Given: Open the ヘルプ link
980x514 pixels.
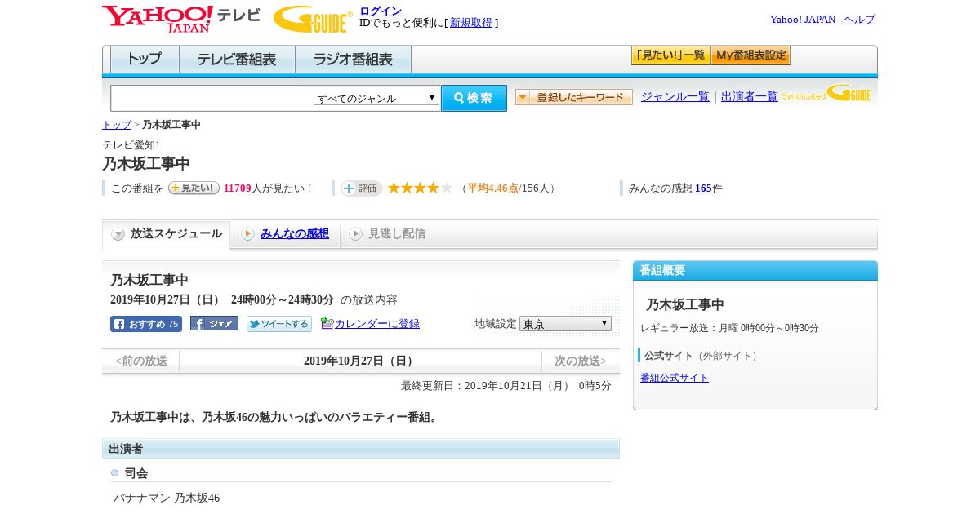Looking at the screenshot, I should coord(859,20).
